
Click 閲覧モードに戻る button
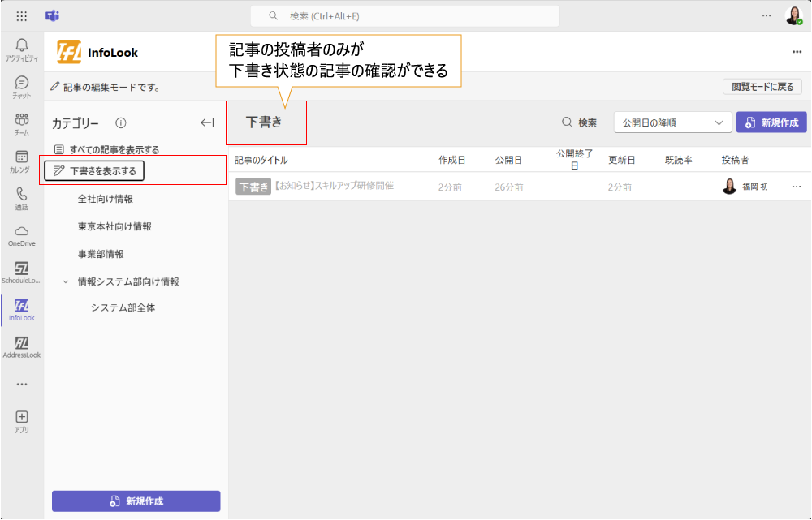tap(762, 87)
